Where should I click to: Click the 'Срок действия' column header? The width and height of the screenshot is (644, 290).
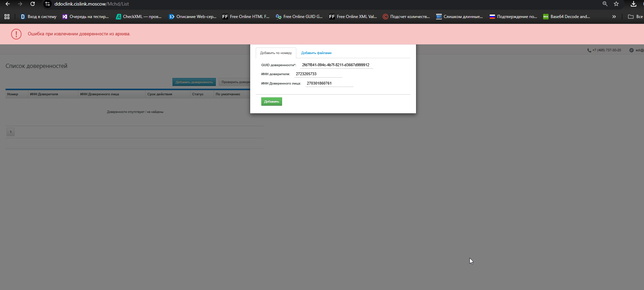pyautogui.click(x=168, y=94)
